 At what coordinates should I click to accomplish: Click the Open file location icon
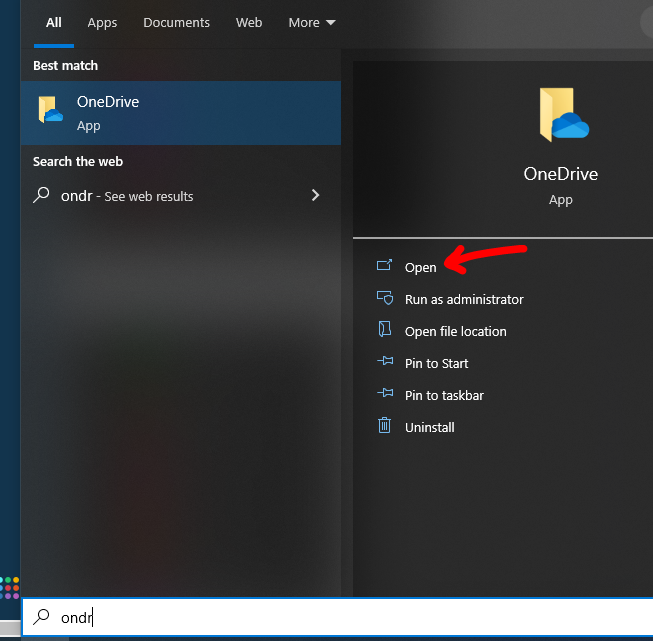[x=384, y=329]
